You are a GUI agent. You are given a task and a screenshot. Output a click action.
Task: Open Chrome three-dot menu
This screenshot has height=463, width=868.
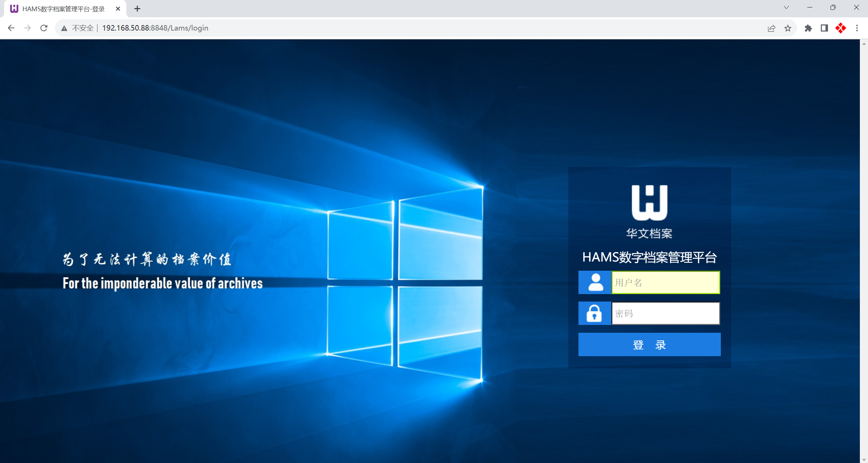pos(857,28)
